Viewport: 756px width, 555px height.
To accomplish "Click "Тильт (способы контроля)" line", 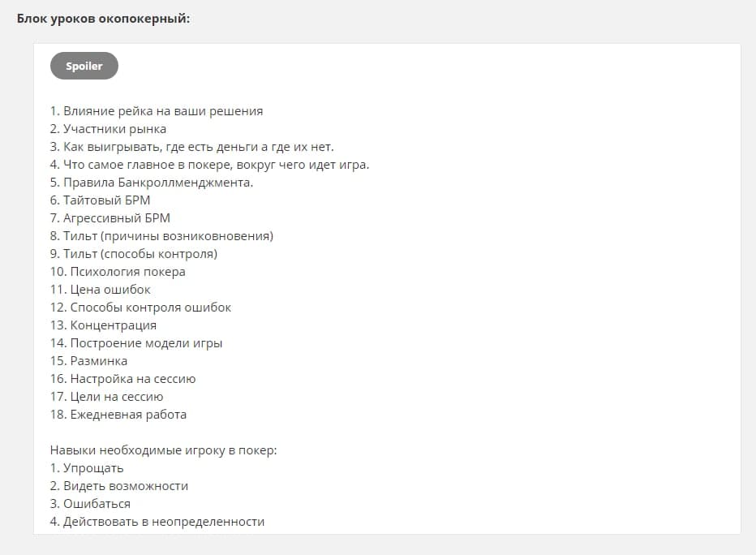I will click(134, 254).
